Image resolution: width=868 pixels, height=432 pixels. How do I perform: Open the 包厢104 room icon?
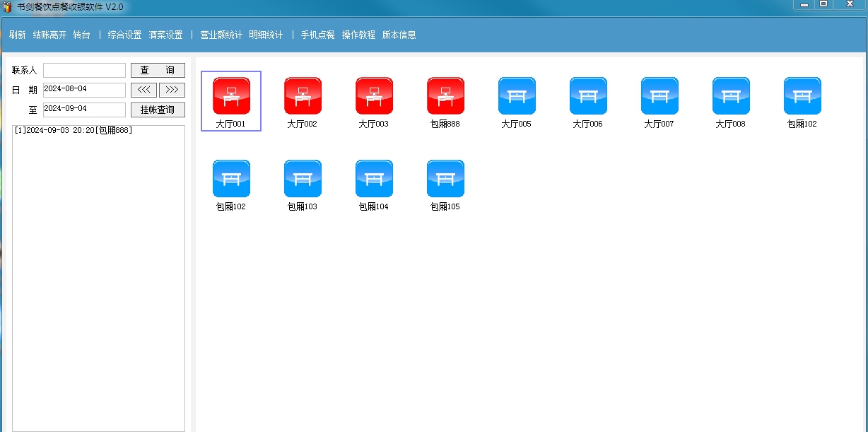(374, 179)
